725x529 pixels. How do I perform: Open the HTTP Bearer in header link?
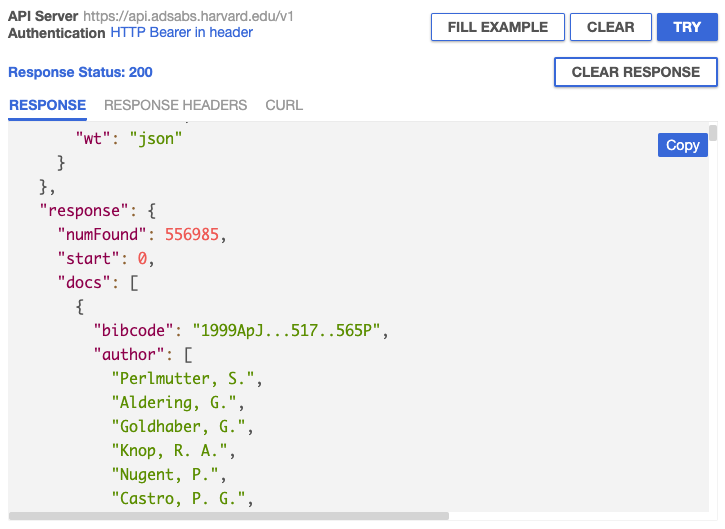point(181,33)
